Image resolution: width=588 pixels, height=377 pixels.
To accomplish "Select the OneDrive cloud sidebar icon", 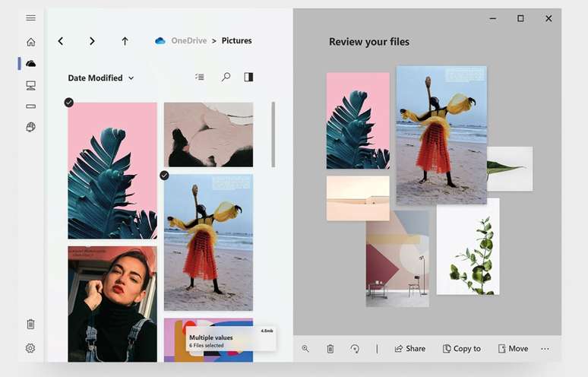I will coord(30,64).
